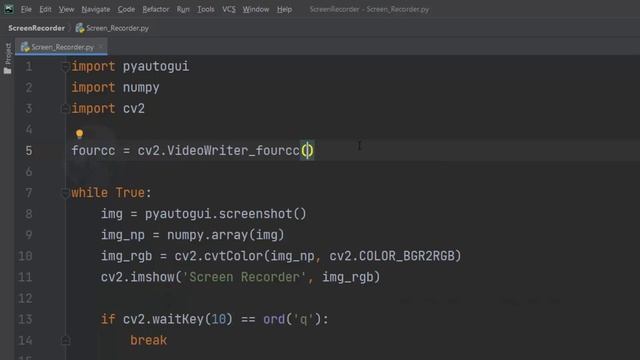Click 'waitKey' on line 13
The width and height of the screenshot is (640, 360).
click(x=178, y=319)
